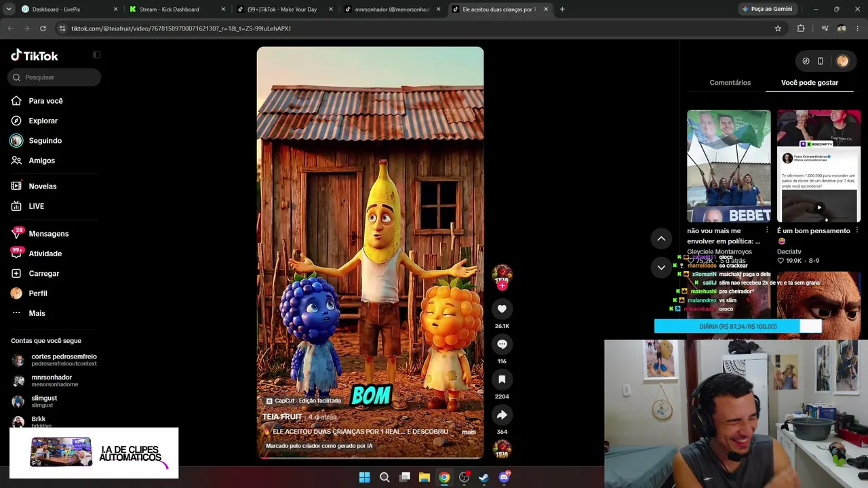
Task: Open the Windows Start menu
Action: pos(364,477)
